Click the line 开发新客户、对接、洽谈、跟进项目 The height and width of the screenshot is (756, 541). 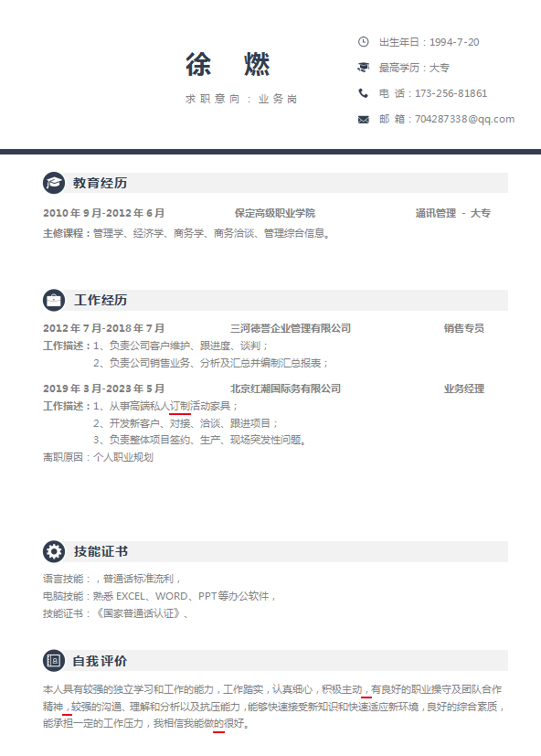(186, 423)
